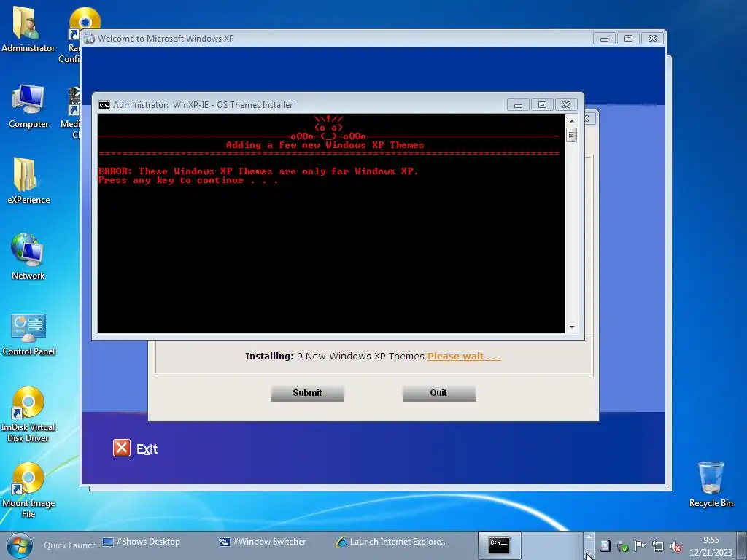Select the command prompt taskbar button
The width and height of the screenshot is (747, 560).
click(499, 545)
